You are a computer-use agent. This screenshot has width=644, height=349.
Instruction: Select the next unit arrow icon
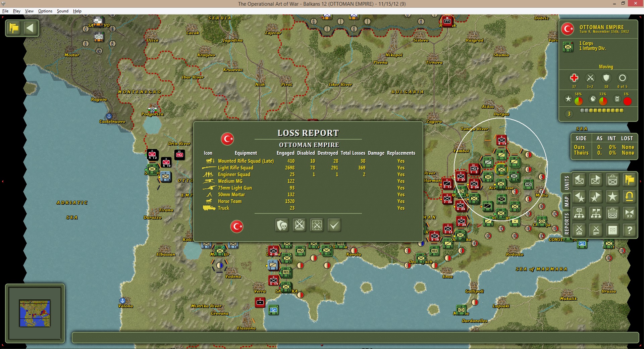point(596,180)
